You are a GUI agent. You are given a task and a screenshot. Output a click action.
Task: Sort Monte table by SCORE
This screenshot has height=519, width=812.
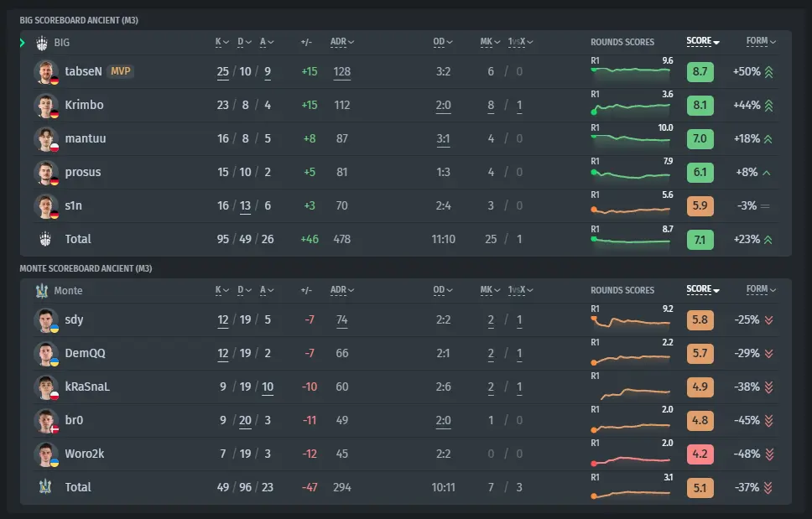703,289
